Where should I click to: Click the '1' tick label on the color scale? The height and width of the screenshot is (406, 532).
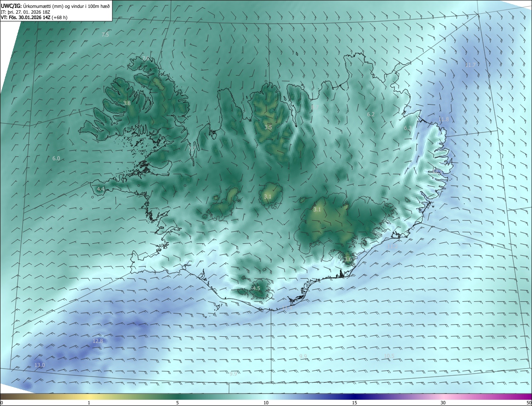pos(89,403)
